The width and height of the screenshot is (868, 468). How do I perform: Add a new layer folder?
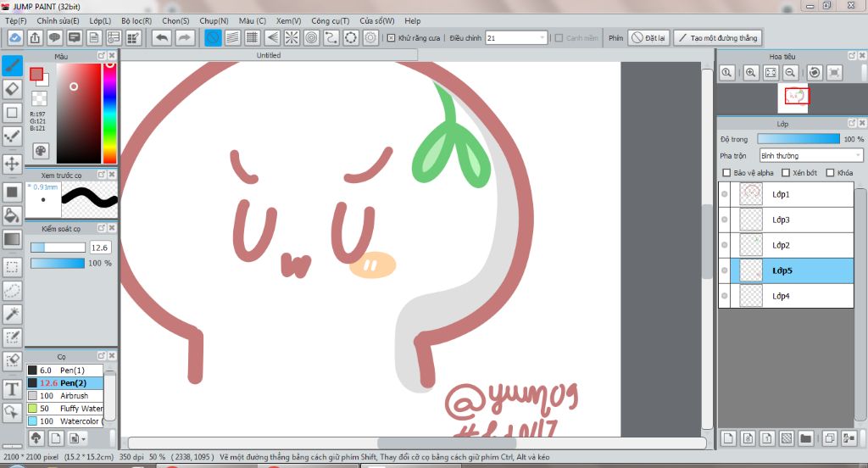(805, 438)
